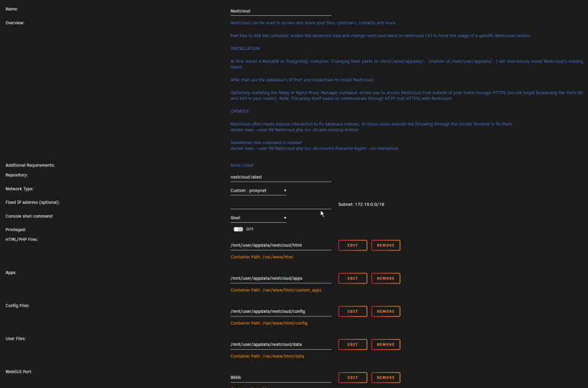The image size is (588, 388).
Task: Open the Console shell command dropdown
Action: tap(258, 218)
